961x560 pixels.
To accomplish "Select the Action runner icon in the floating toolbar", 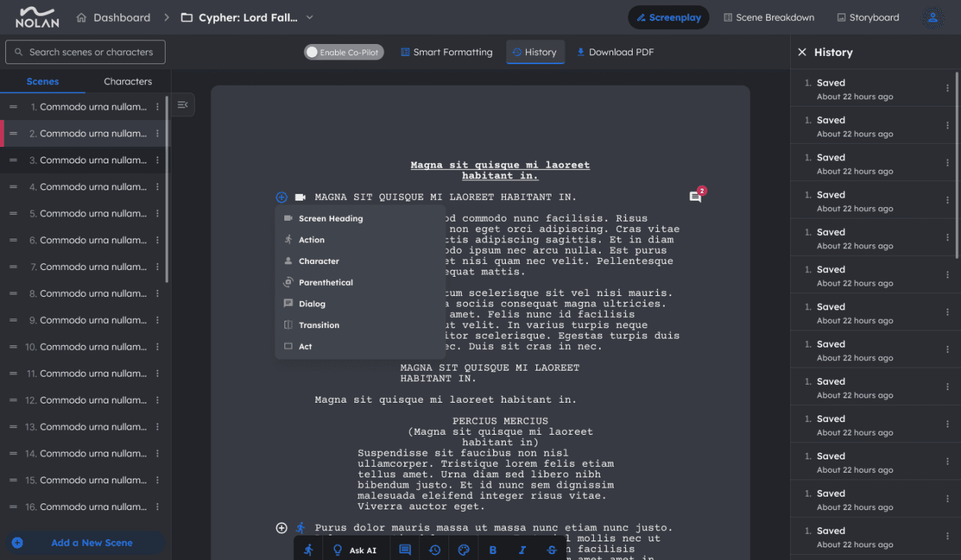I will point(310,550).
